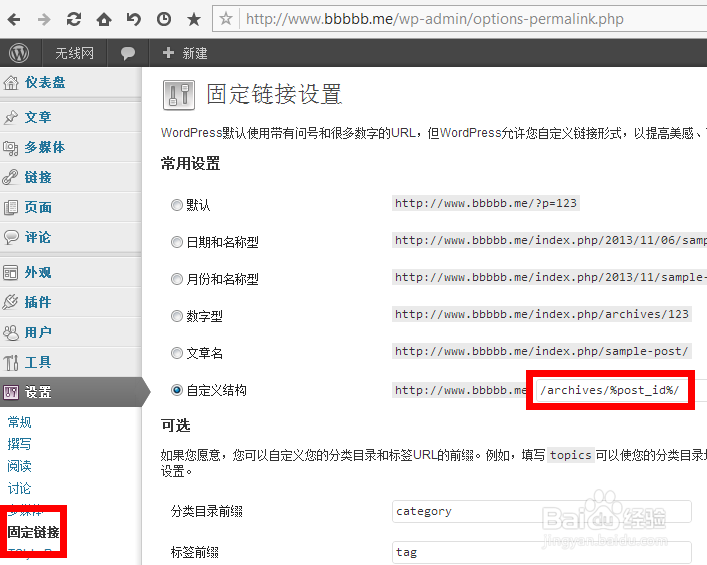The image size is (707, 565).
Task: Click the 固定链接设置 page heading
Action: 274,95
